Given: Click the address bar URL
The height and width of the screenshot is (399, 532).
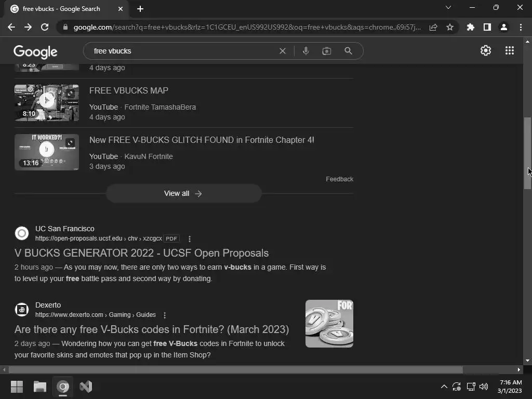Looking at the screenshot, I should pos(247,27).
